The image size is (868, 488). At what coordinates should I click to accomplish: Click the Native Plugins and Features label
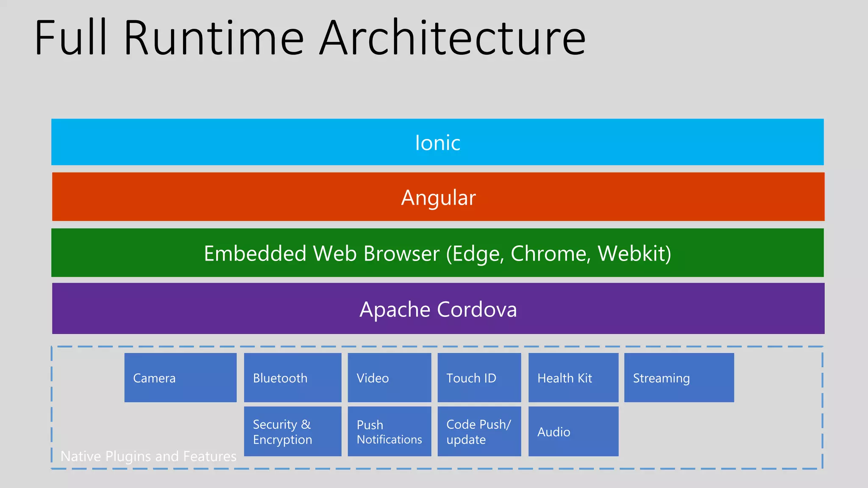click(148, 456)
